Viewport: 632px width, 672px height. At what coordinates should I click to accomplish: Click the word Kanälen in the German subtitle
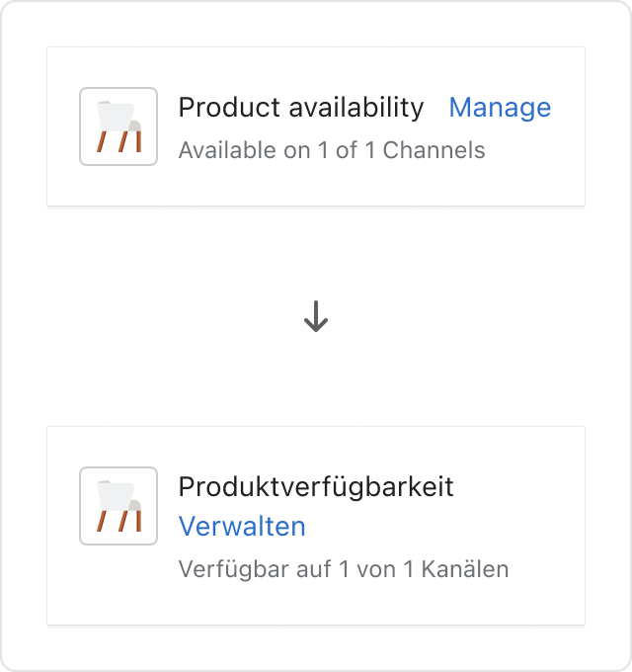click(465, 569)
